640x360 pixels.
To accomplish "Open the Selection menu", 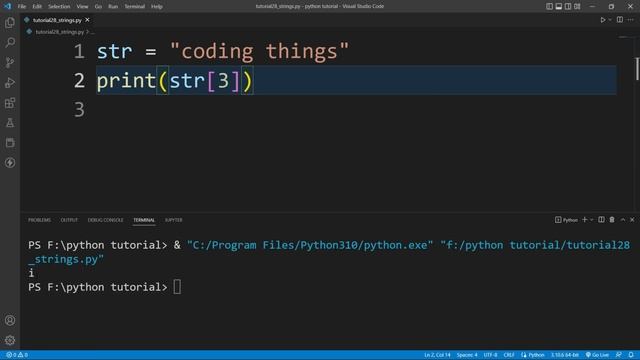I will (59, 7).
